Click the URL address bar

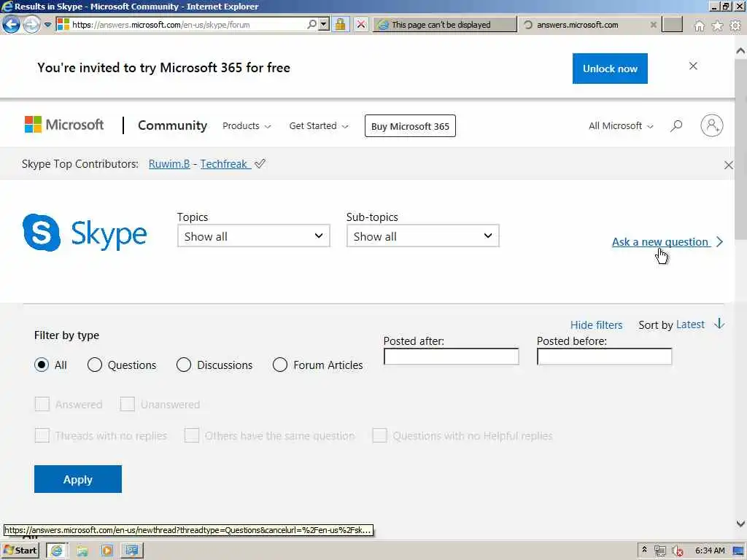tap(189, 24)
